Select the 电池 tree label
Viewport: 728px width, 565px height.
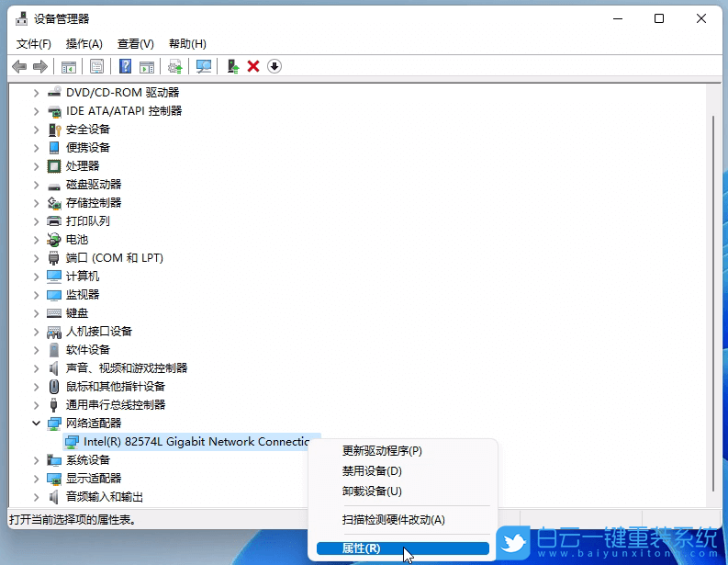tap(77, 239)
